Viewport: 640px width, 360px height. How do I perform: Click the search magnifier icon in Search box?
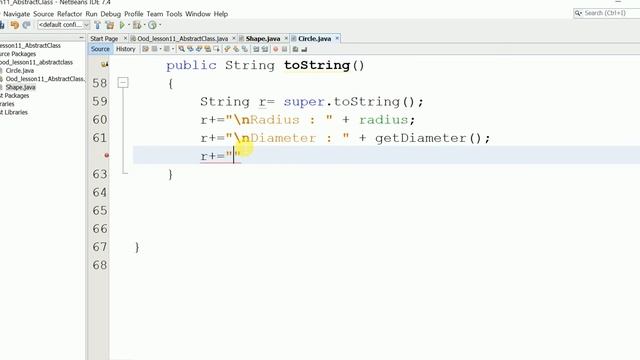(578, 13)
